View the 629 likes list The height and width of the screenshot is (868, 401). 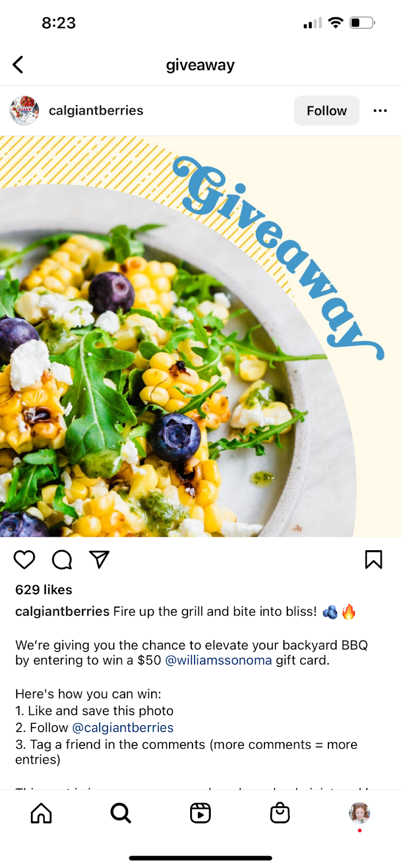[x=44, y=590]
